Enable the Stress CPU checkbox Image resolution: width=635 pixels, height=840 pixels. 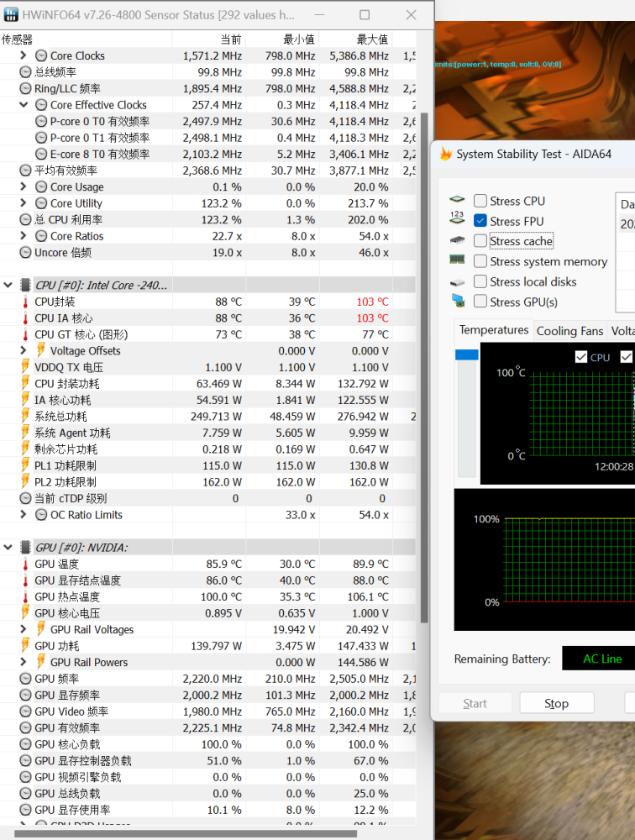coord(480,201)
